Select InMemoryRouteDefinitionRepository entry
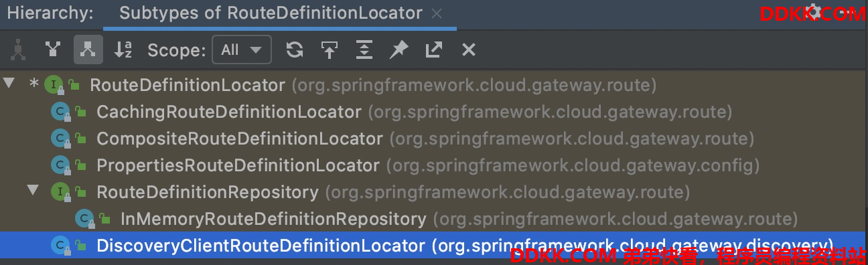Image resolution: width=868 pixels, height=265 pixels. (273, 219)
